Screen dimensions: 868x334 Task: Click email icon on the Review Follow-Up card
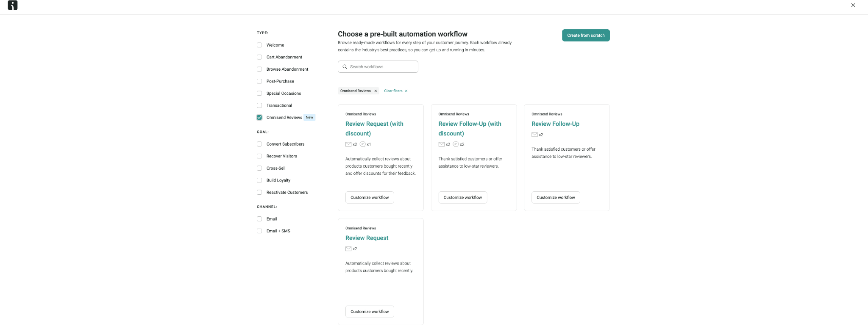pos(534,135)
